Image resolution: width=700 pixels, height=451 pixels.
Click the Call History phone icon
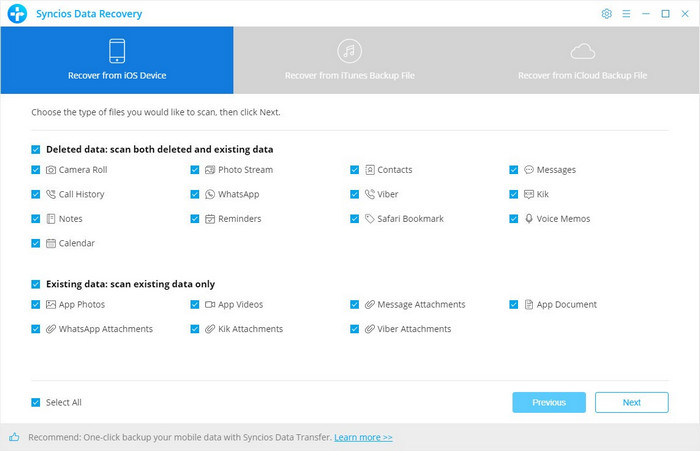(x=51, y=194)
